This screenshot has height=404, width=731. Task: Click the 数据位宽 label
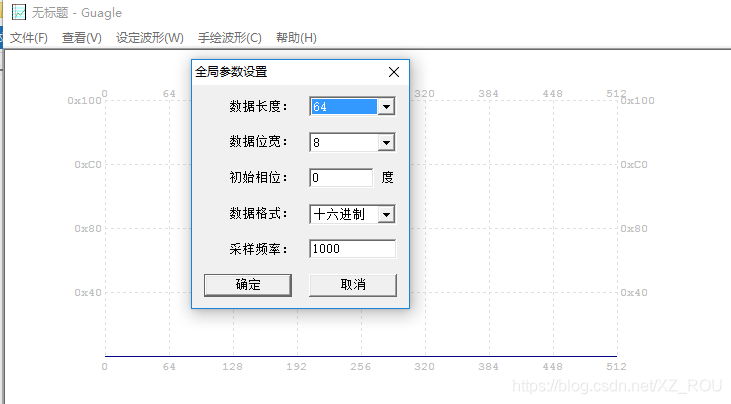click(x=258, y=142)
